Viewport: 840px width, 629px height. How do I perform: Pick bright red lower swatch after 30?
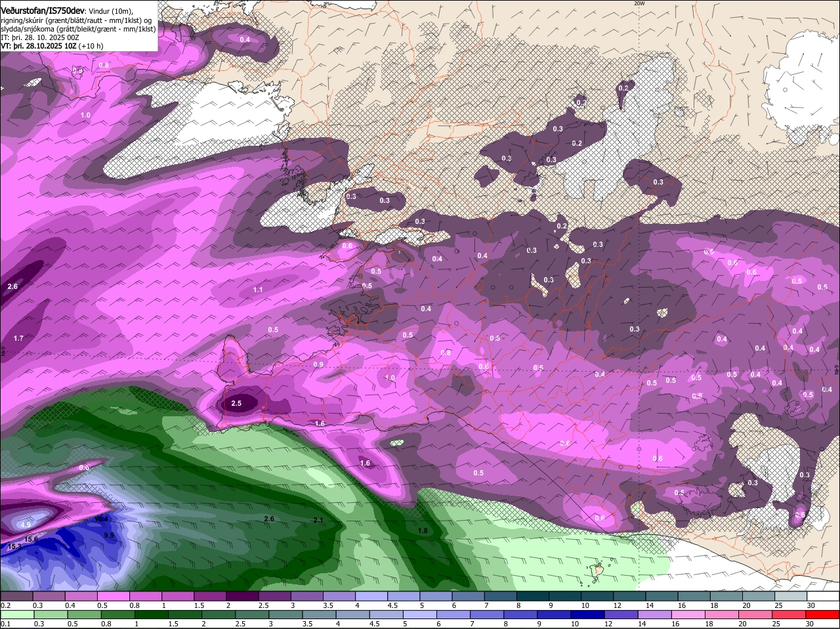pyautogui.click(x=823, y=615)
